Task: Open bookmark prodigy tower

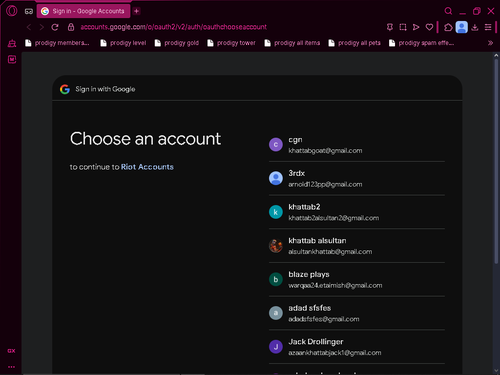Action: point(231,43)
